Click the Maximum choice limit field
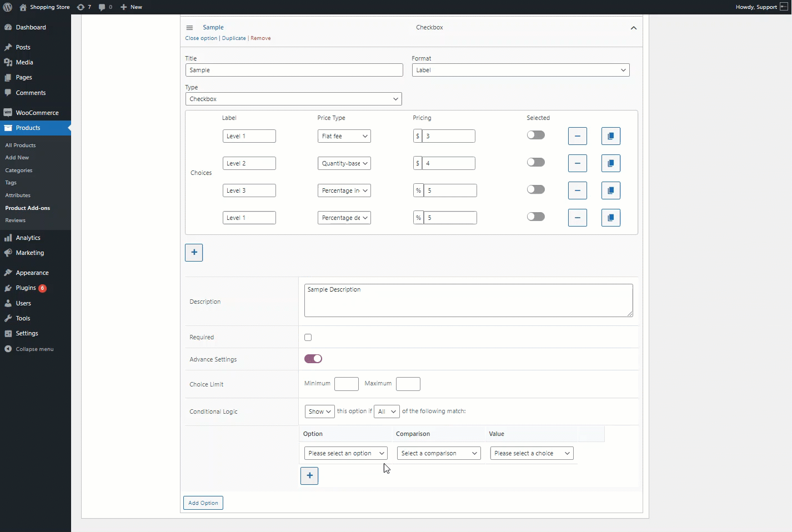This screenshot has width=792, height=532. pyautogui.click(x=408, y=384)
